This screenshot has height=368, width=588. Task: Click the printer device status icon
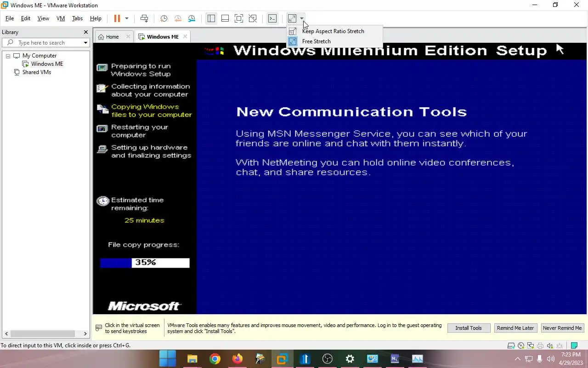point(540,346)
